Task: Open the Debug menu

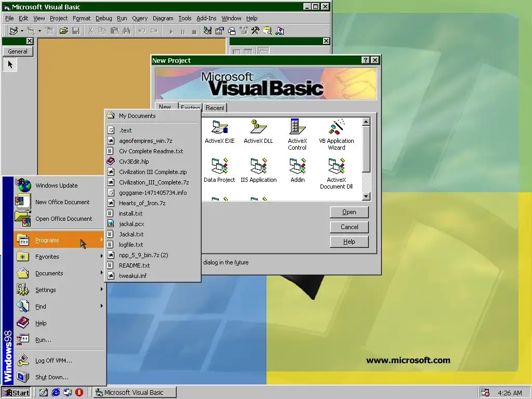Action: tap(103, 18)
